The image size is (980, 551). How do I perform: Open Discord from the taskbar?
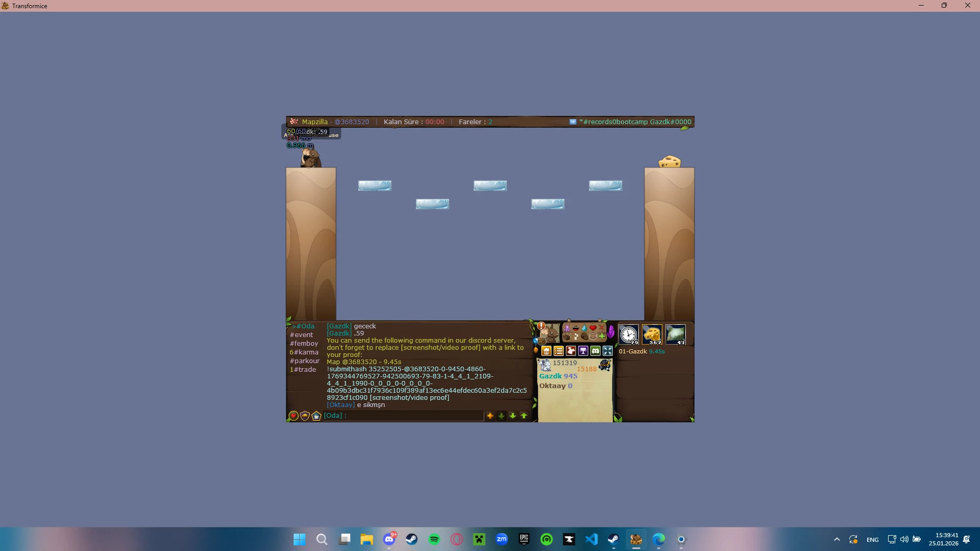point(389,539)
